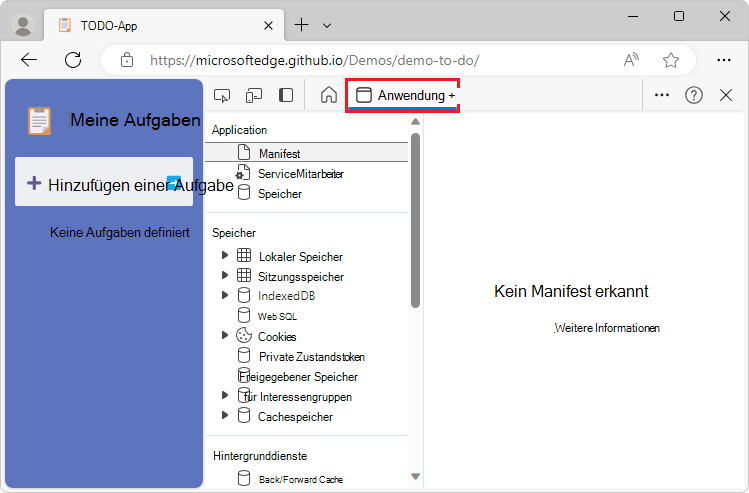This screenshot has height=493, width=749.
Task: Select Cachespeicher item
Action: (295, 417)
